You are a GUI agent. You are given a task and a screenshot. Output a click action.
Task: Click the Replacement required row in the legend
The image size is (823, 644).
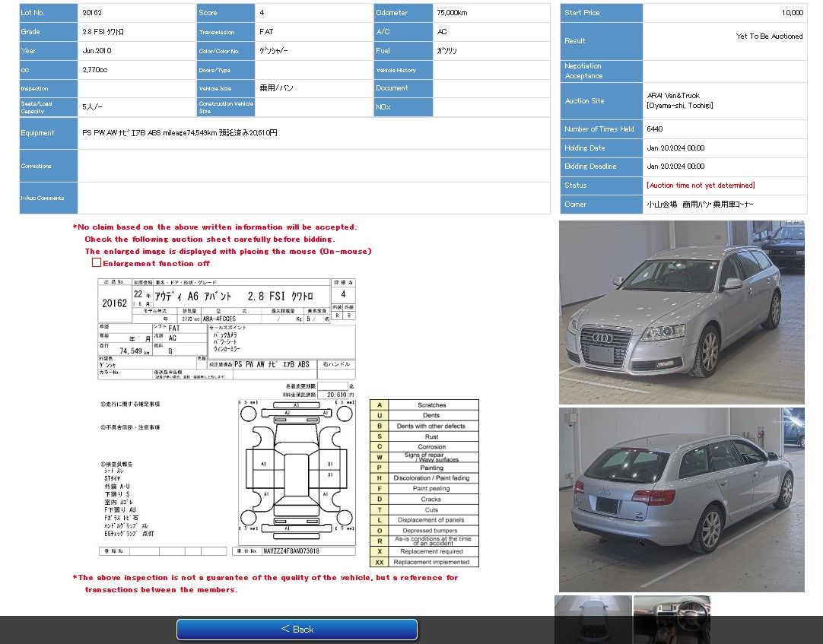[424, 552]
